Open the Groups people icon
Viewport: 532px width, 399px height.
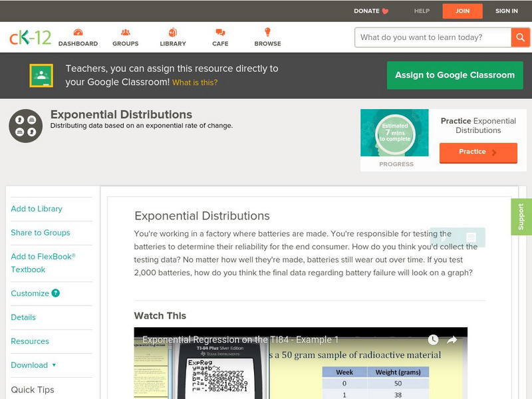(126, 32)
